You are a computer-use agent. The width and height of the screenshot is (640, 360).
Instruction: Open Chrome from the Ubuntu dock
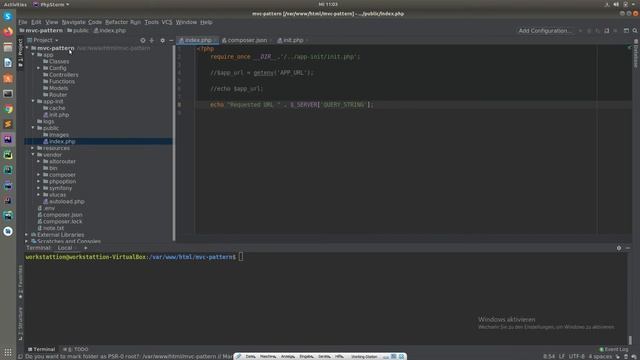[x=8, y=109]
